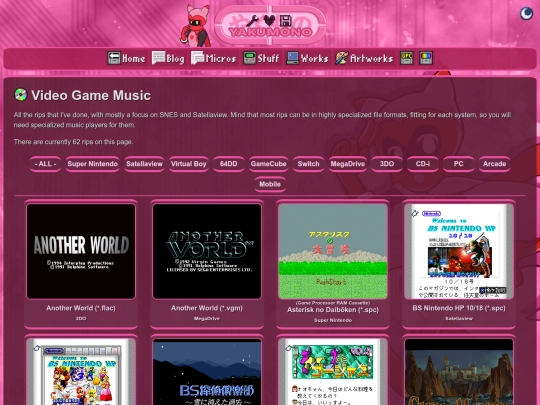Open BS Nintendo HP 10/18 thumbnail
Viewport: 540px width, 405px height.
pyautogui.click(x=459, y=251)
